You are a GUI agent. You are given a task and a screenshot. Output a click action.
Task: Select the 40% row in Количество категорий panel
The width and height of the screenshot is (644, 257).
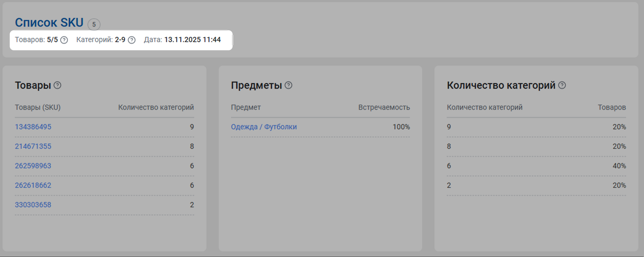click(x=536, y=166)
